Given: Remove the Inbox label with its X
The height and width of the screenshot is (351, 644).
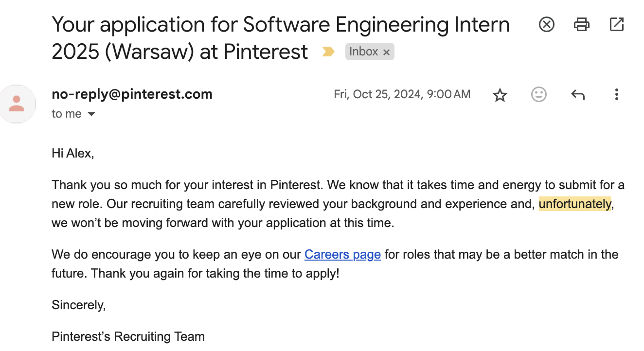Looking at the screenshot, I should [387, 53].
